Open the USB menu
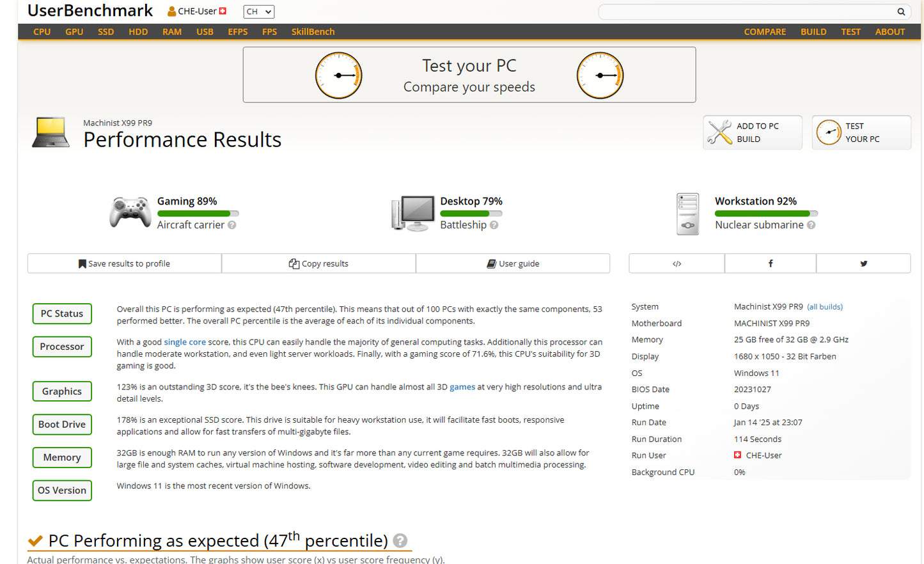The height and width of the screenshot is (564, 924). (x=205, y=31)
